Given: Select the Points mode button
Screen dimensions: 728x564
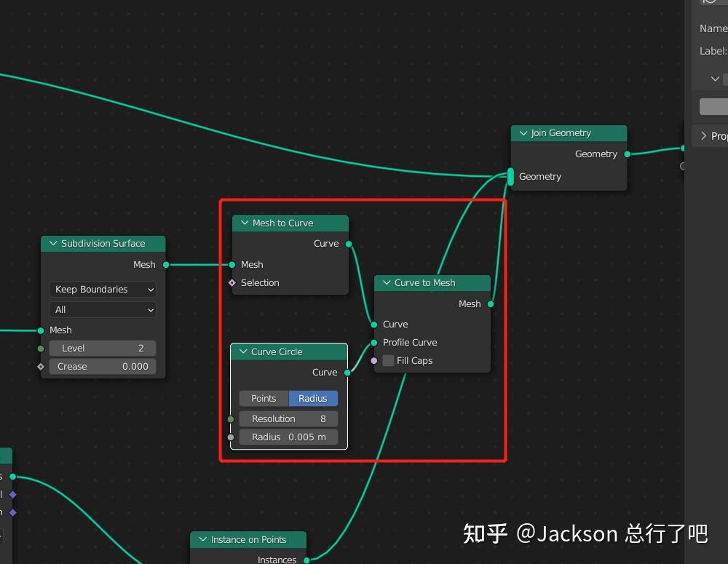Looking at the screenshot, I should (264, 399).
